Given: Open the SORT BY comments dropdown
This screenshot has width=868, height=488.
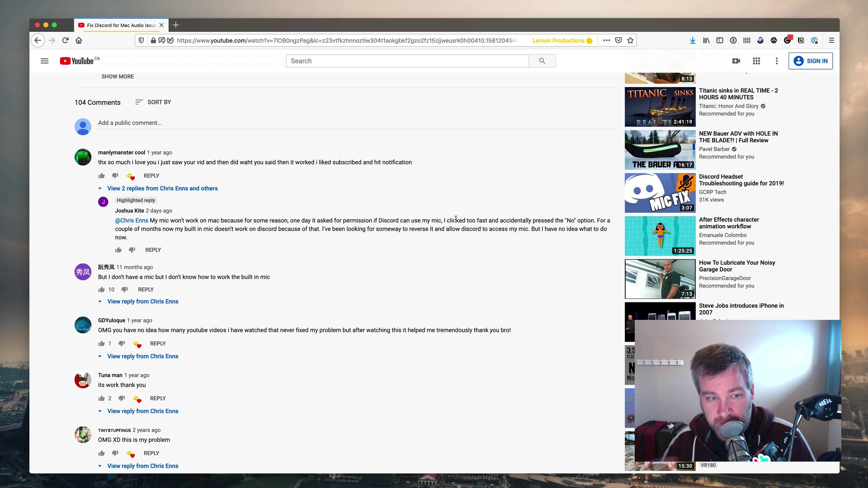Looking at the screenshot, I should 153,102.
